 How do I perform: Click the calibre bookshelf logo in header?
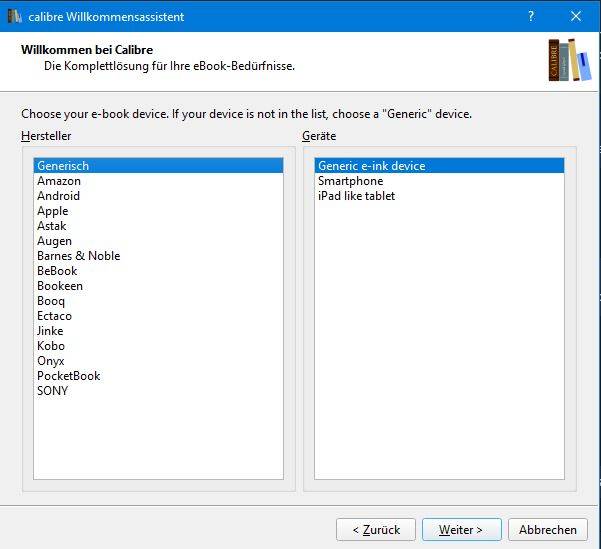click(x=570, y=60)
